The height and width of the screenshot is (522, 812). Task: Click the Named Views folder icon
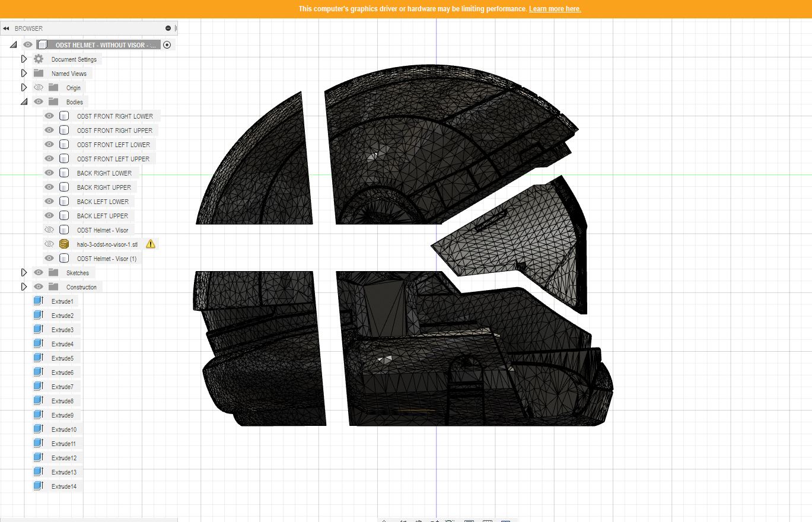pyautogui.click(x=39, y=74)
